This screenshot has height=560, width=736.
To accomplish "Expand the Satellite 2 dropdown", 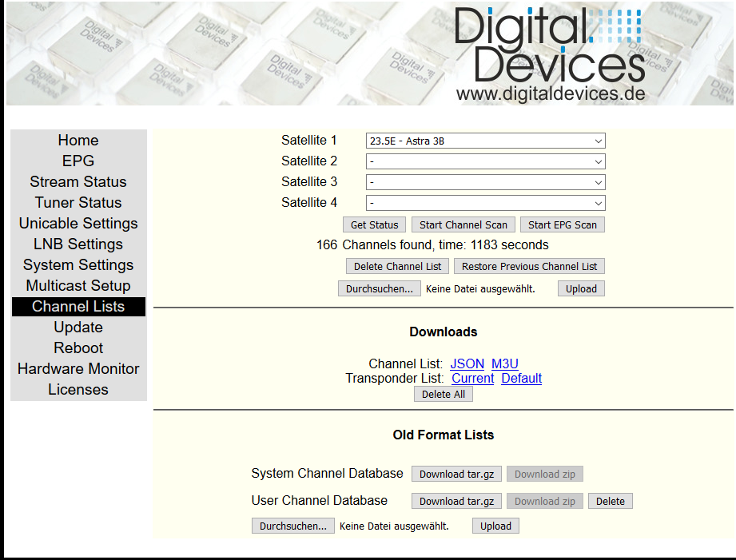I will [485, 162].
